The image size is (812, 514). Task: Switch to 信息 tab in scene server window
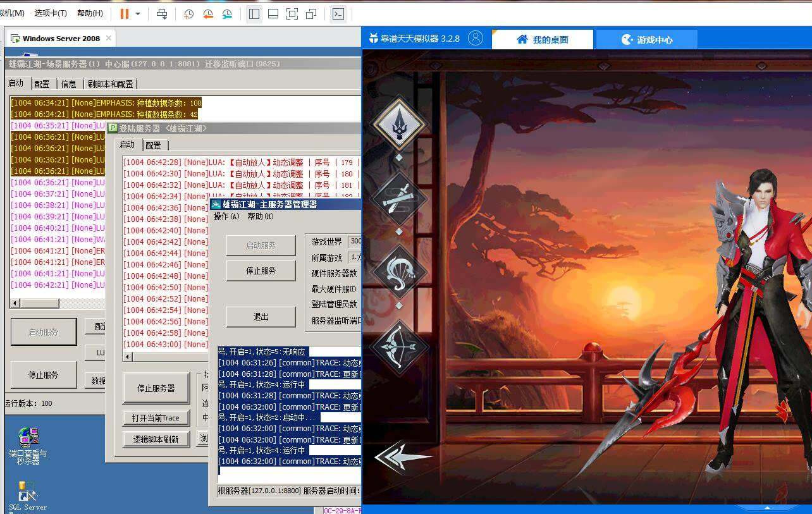tap(68, 83)
